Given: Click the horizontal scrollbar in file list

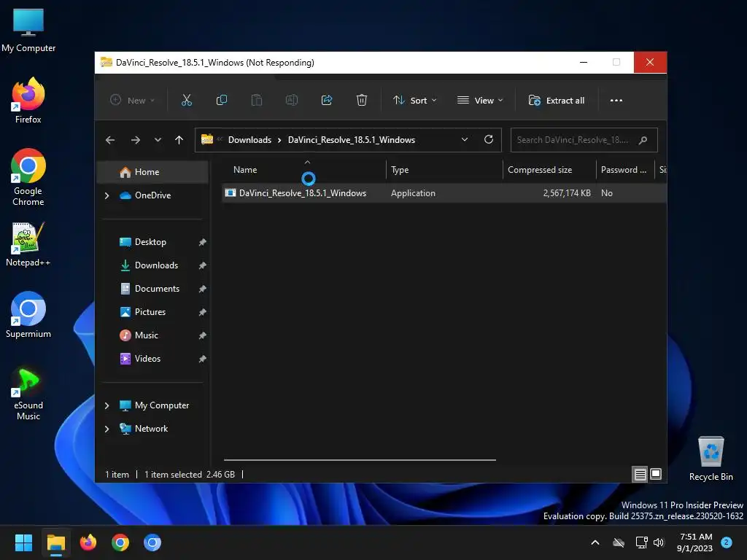Looking at the screenshot, I should tap(360, 460).
